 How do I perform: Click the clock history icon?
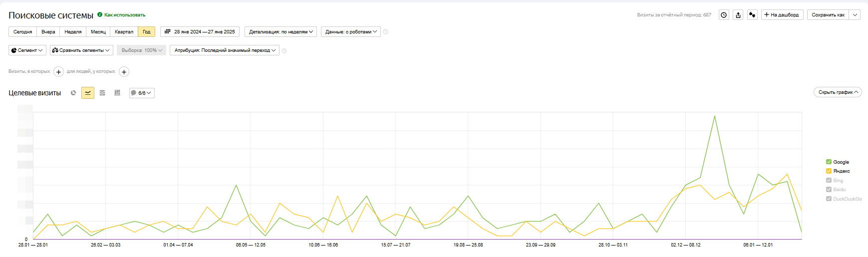[x=724, y=15]
